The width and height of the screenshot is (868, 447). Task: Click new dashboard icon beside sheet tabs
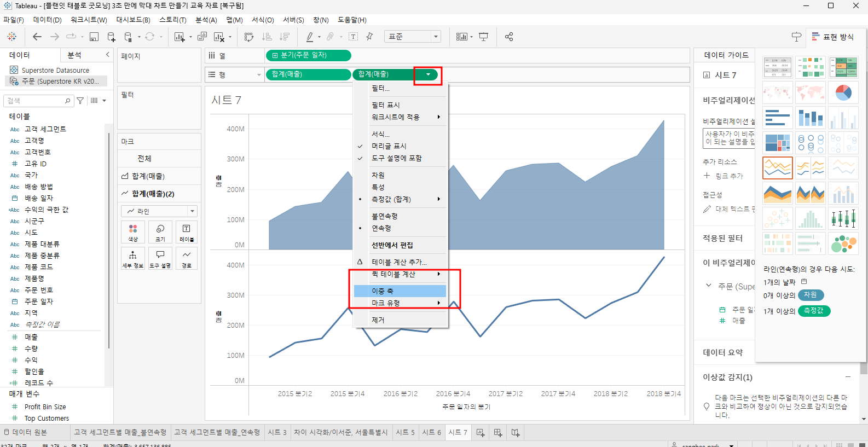(x=498, y=433)
